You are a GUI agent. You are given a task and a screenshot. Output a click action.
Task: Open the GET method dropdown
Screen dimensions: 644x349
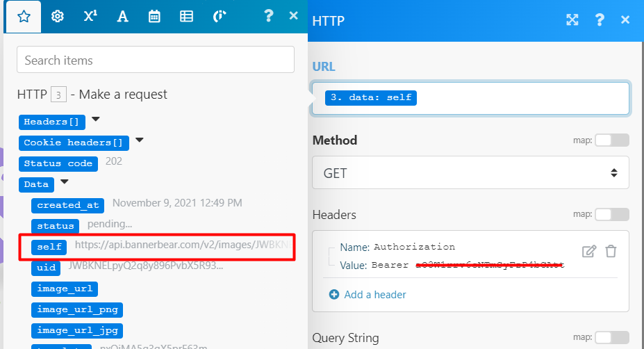point(470,172)
